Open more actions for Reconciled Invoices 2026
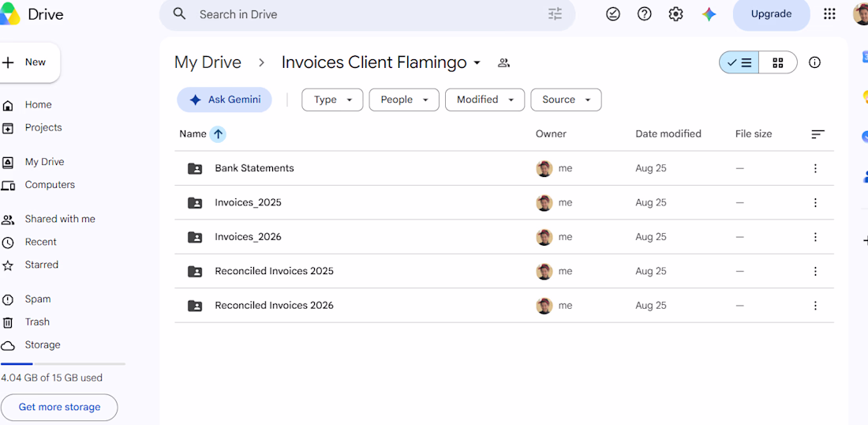868x425 pixels. point(815,306)
